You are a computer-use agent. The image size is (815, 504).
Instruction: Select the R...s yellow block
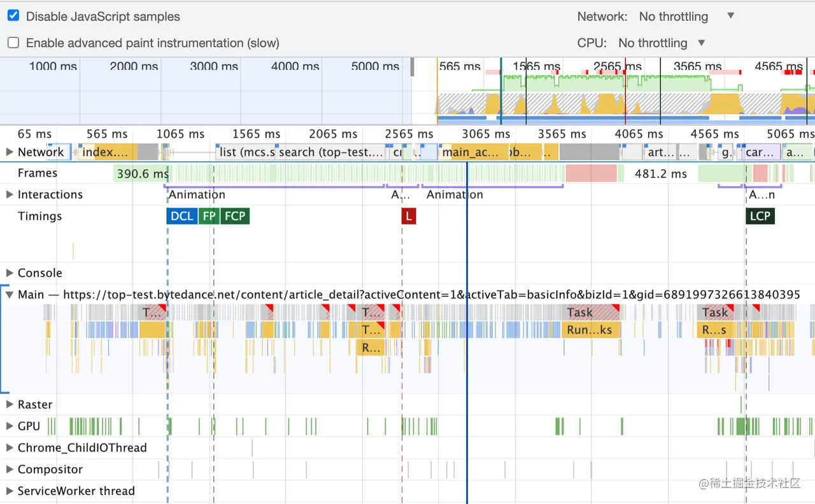point(716,330)
